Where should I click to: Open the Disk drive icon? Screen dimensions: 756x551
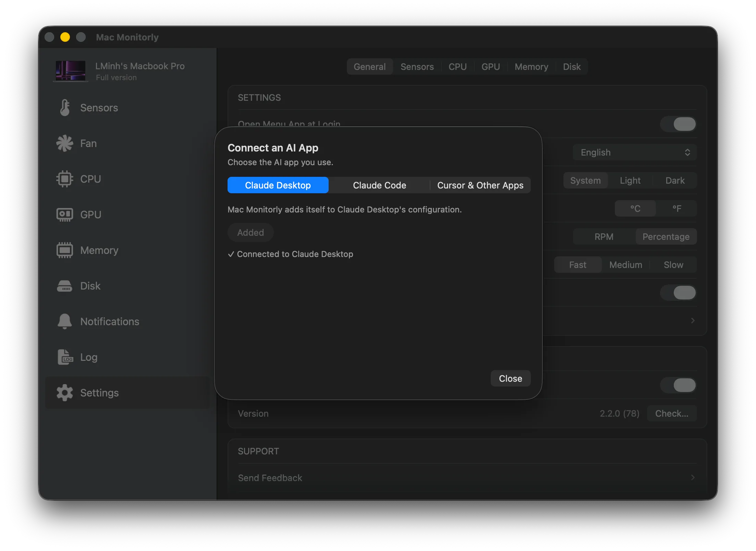[65, 286]
